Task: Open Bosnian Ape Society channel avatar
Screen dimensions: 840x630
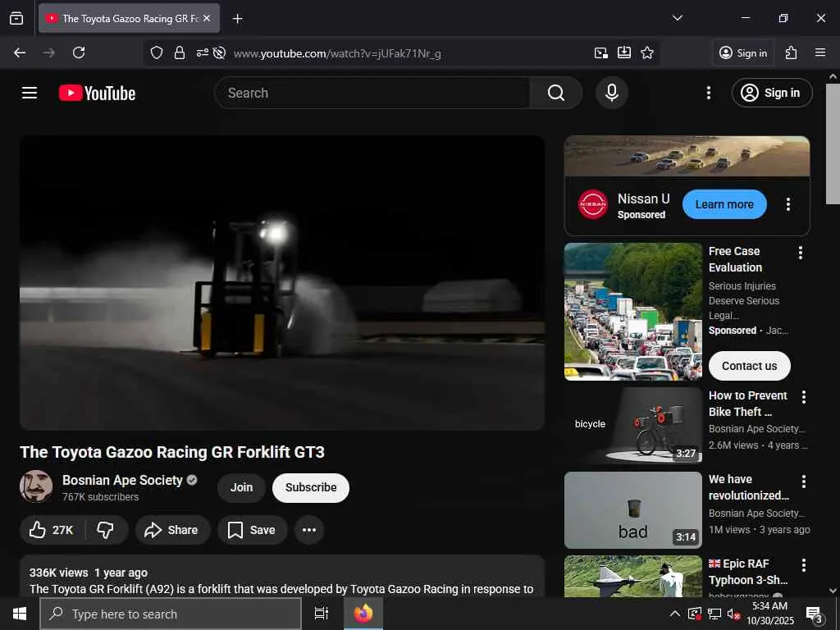Action: point(36,486)
